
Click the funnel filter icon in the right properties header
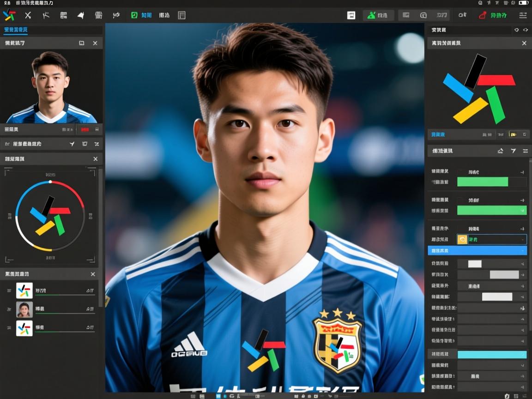513,151
